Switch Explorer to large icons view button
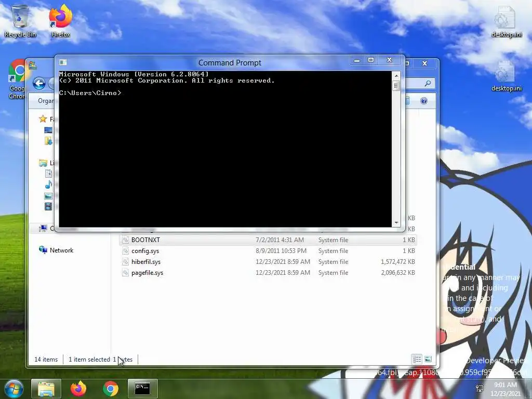 (x=428, y=359)
